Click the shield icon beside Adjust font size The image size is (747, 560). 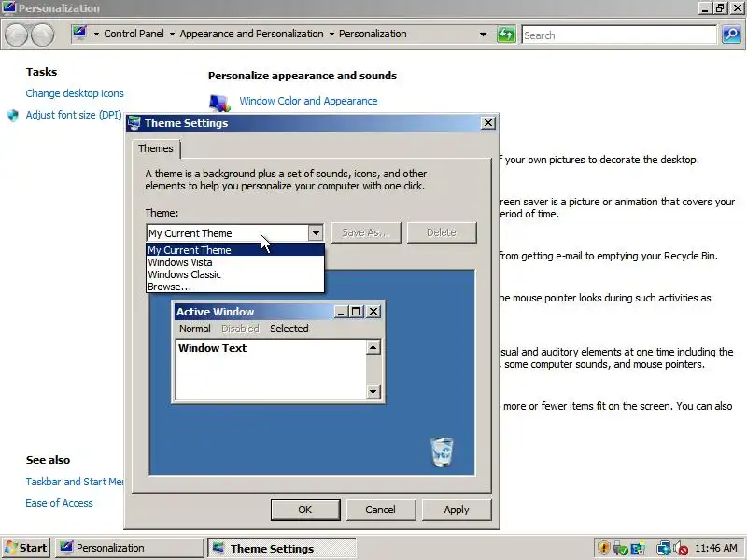(13, 115)
